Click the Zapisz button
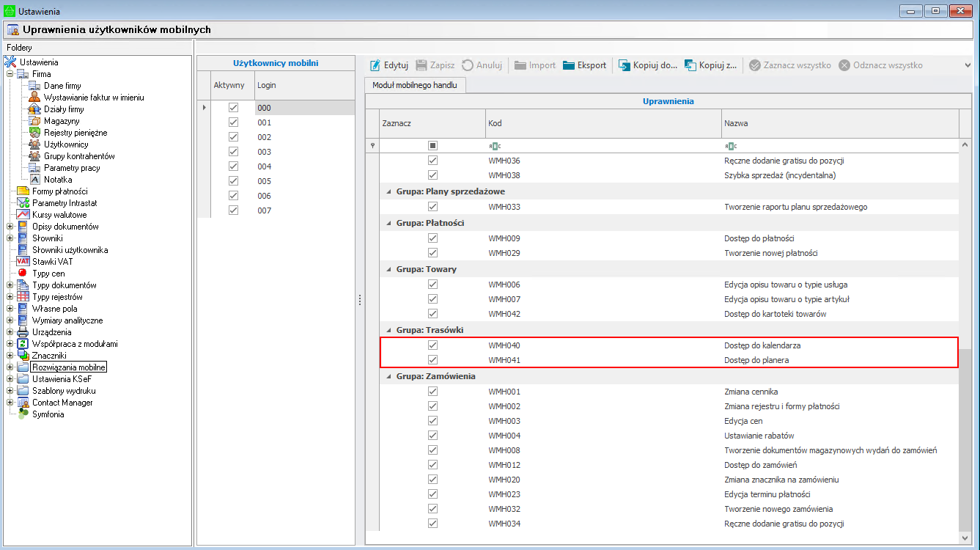 (435, 65)
